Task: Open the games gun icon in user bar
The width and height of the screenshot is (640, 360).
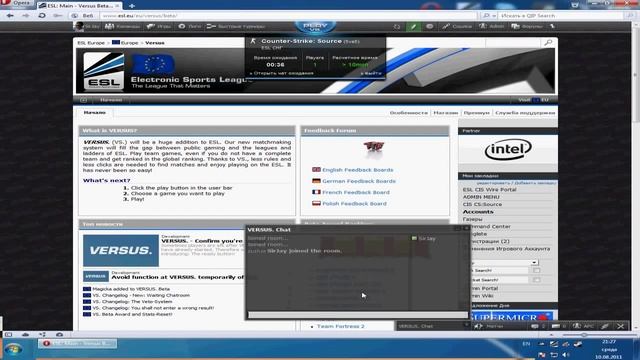Action: coord(151,26)
